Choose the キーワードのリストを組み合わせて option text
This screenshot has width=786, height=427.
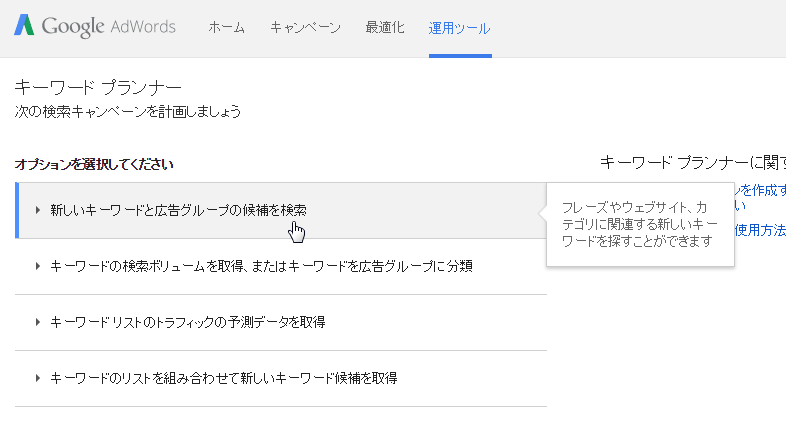pos(223,378)
